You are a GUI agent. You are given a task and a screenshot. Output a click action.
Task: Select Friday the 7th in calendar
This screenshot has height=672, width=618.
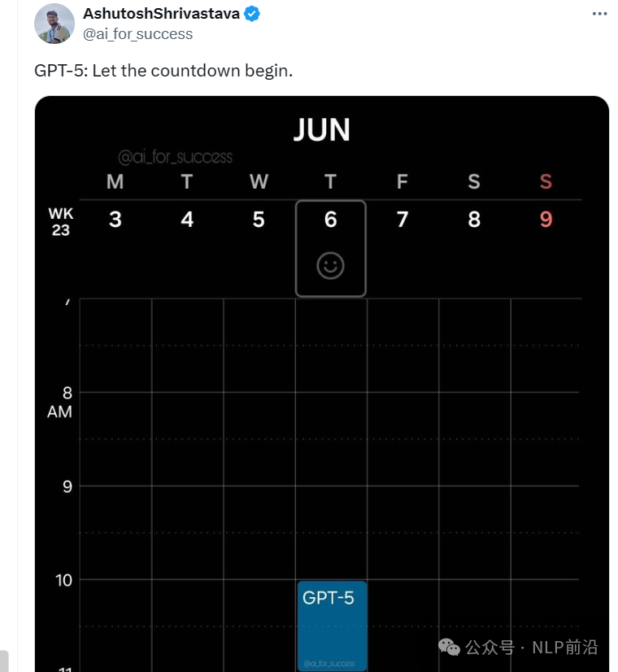[403, 220]
